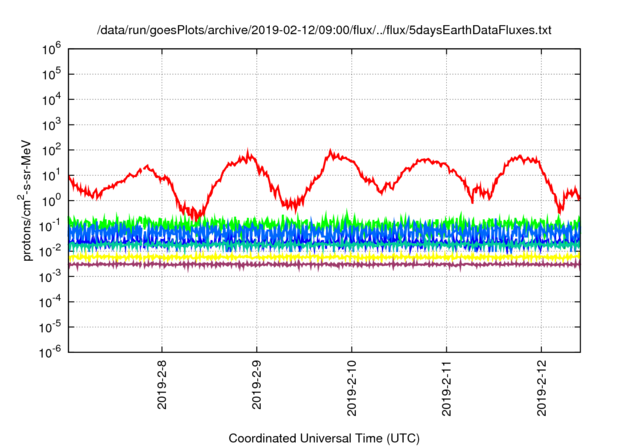Click the 10^-3 y-axis tick label

tap(50, 277)
